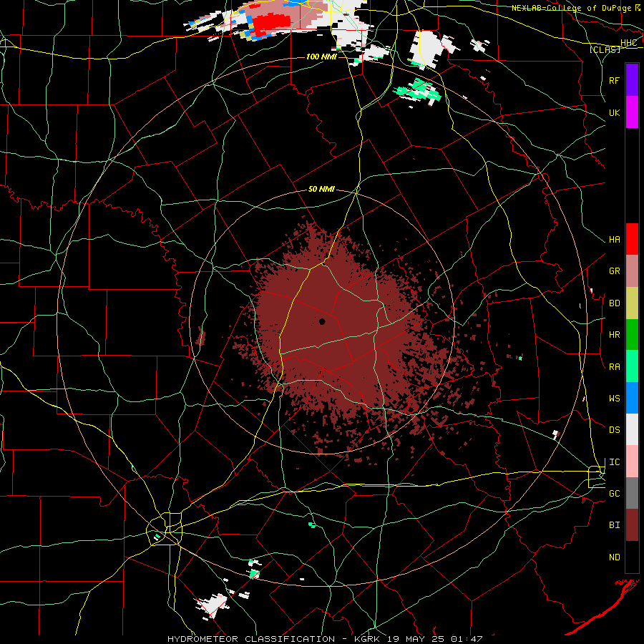The image size is (644, 644).
Task: Click the 'DS' legend label
Action: pyautogui.click(x=614, y=430)
